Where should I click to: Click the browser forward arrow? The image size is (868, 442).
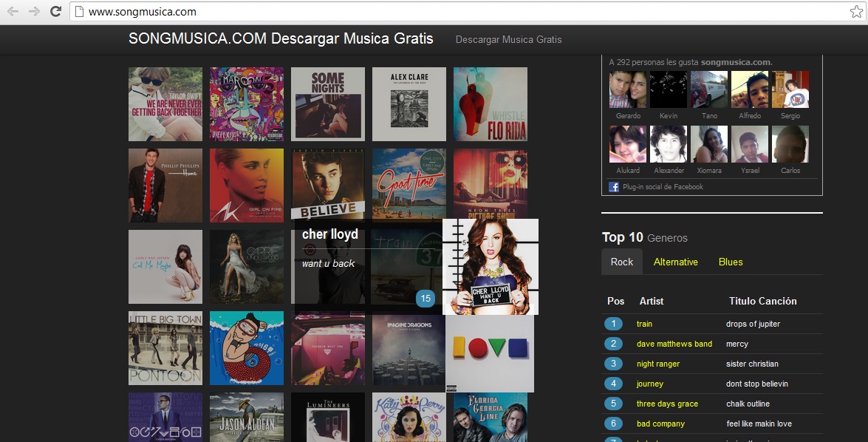point(34,12)
